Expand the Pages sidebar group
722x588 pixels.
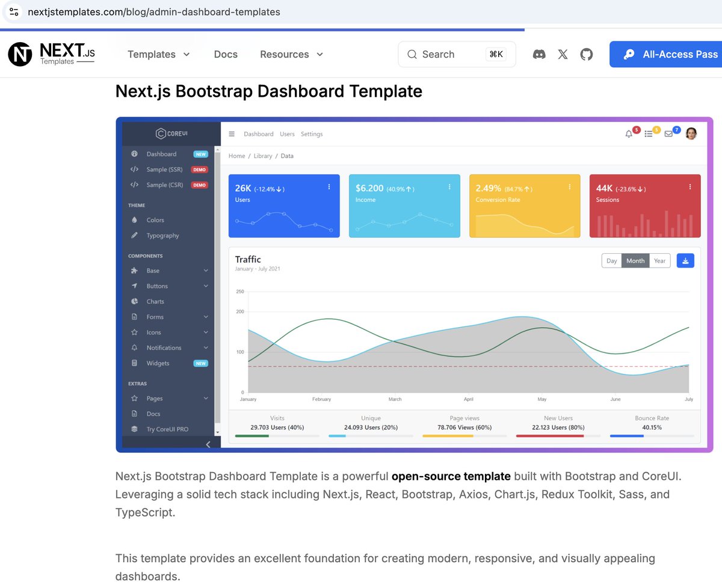pyautogui.click(x=168, y=398)
